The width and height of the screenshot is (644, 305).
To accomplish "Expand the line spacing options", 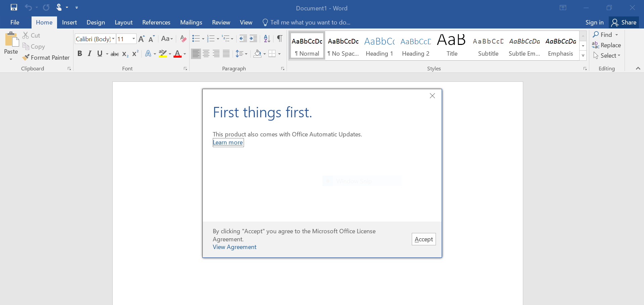I will click(x=246, y=53).
